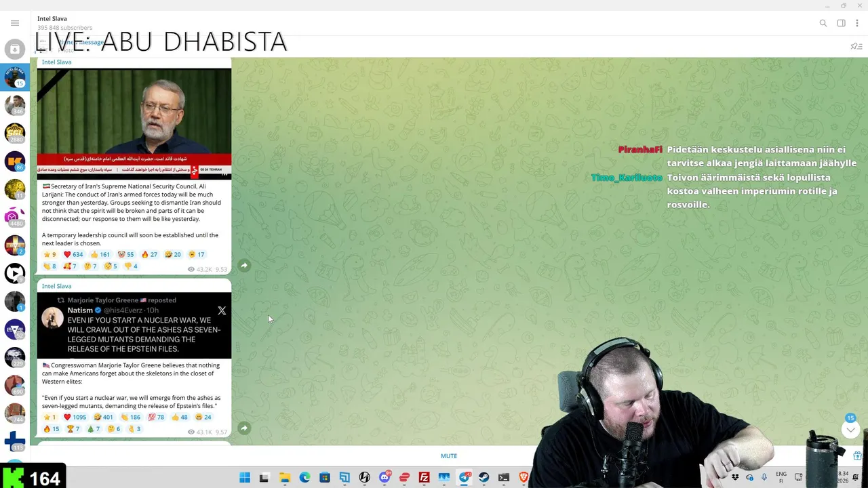Open the gift icon beside the MUTE bar

[858, 456]
